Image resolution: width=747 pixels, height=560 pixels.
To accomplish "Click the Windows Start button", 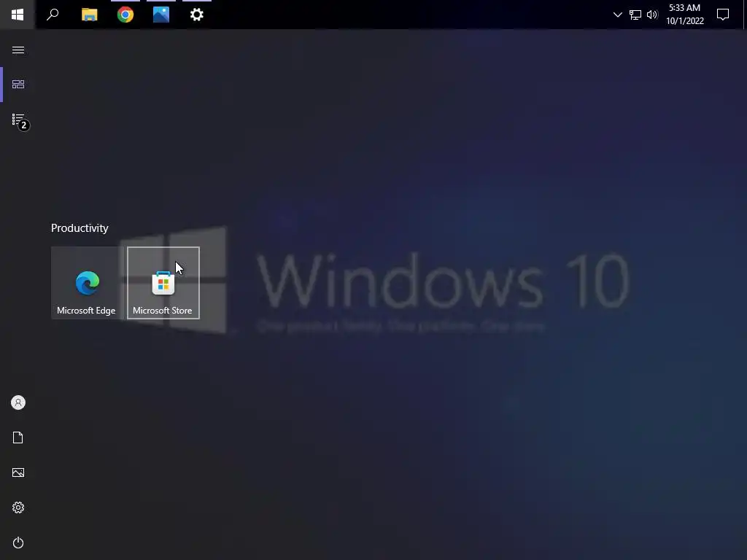I will click(18, 15).
